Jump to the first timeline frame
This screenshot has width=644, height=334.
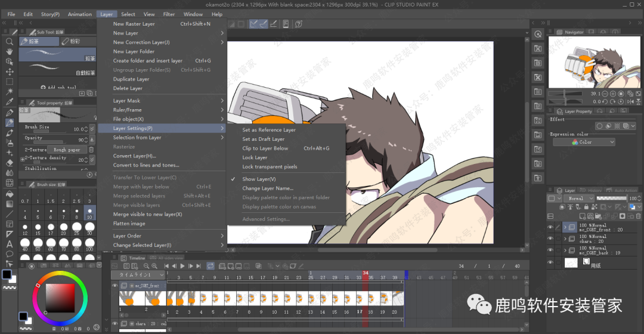click(x=166, y=266)
